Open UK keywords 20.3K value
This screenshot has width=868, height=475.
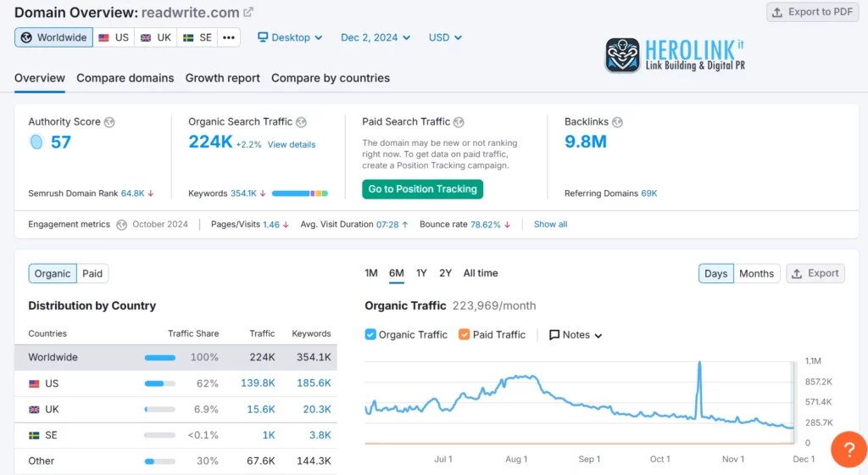317,409
